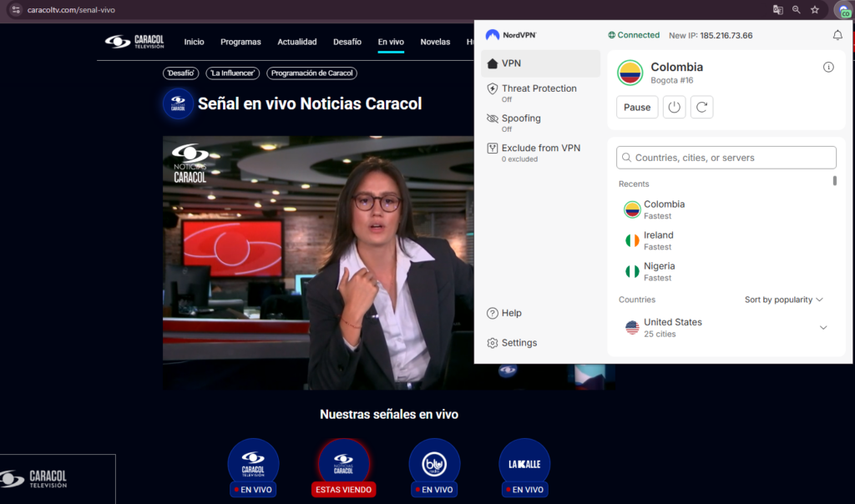Click the 'Desafío' tag pill
855x504 pixels.
click(180, 73)
